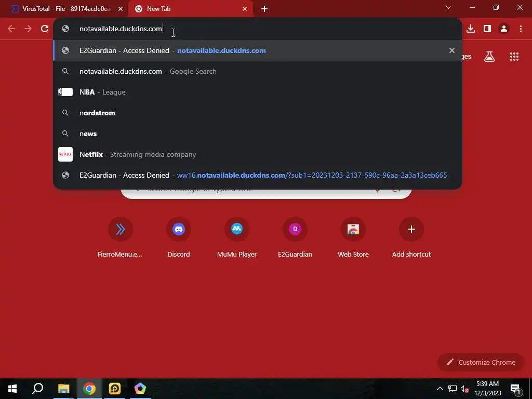This screenshot has width=532, height=399.
Task: Open the colorful pentagon taskbar app
Action: 140,389
